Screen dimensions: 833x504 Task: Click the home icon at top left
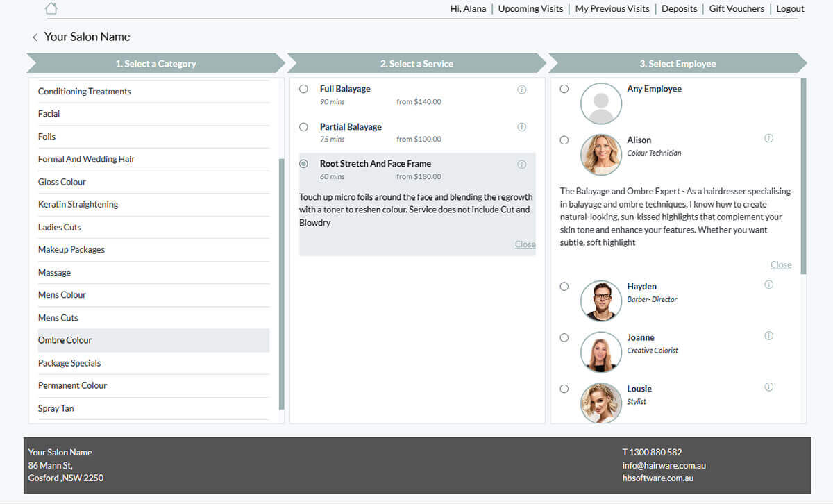(51, 9)
